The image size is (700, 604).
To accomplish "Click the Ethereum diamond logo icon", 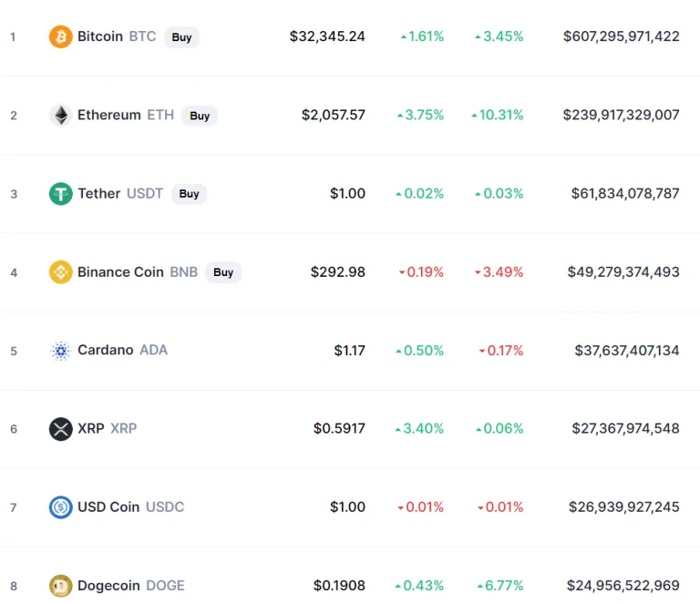I will click(61, 115).
